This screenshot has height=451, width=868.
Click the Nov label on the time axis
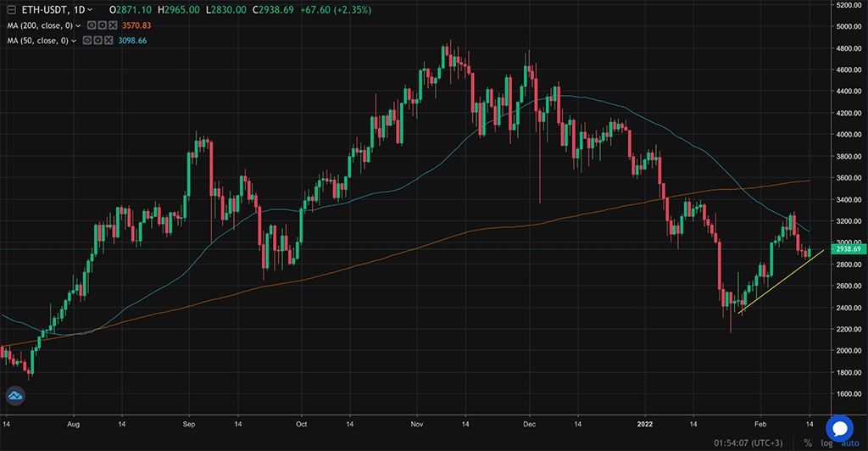coord(417,425)
